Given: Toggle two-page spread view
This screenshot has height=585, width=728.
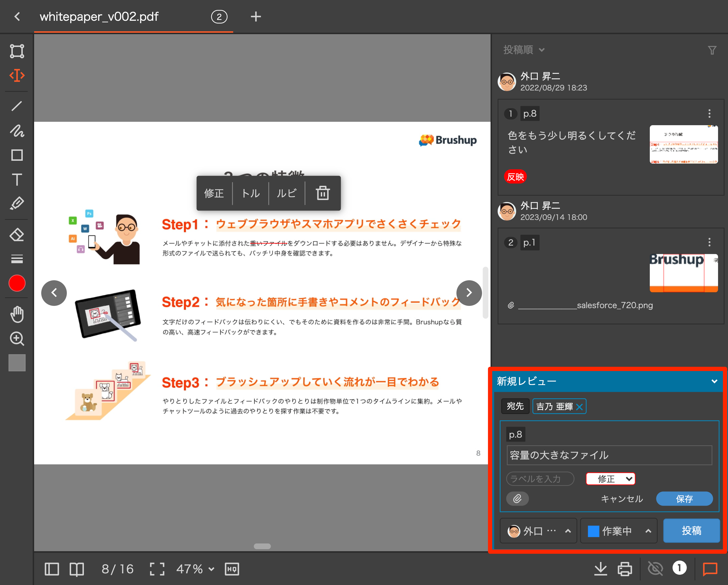Looking at the screenshot, I should pos(77,569).
